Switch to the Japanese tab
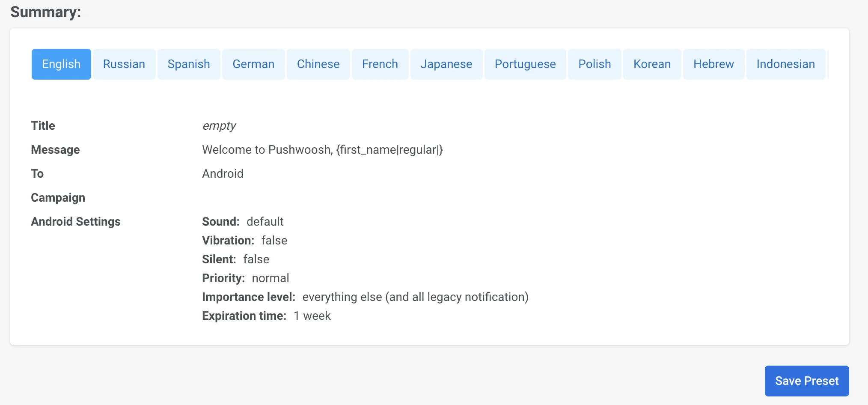The image size is (868, 405). tap(446, 64)
